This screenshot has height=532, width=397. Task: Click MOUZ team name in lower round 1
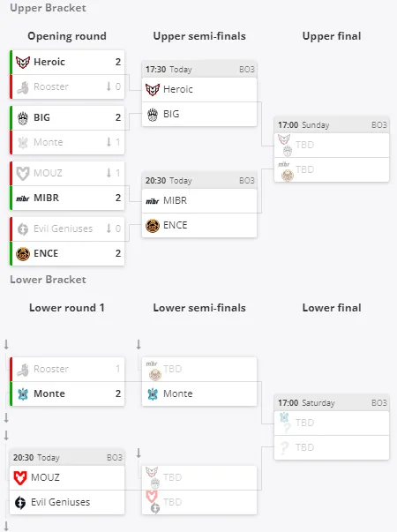click(x=45, y=477)
